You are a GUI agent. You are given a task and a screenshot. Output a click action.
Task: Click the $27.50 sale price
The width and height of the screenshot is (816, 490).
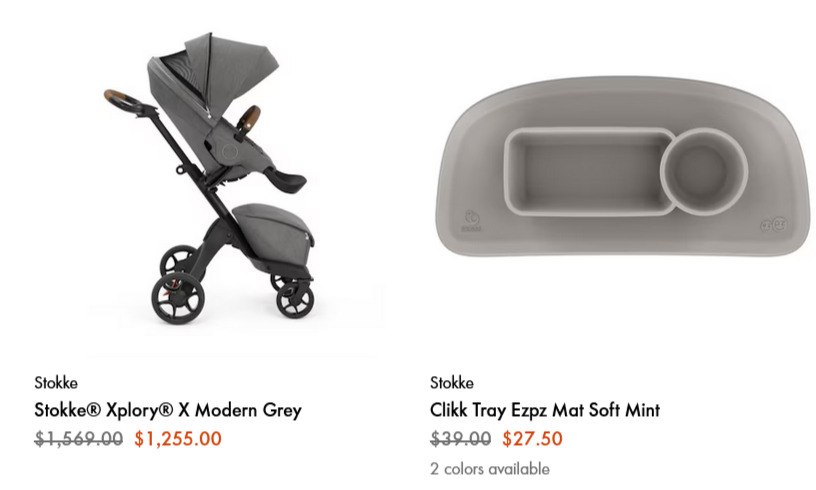pyautogui.click(x=532, y=439)
